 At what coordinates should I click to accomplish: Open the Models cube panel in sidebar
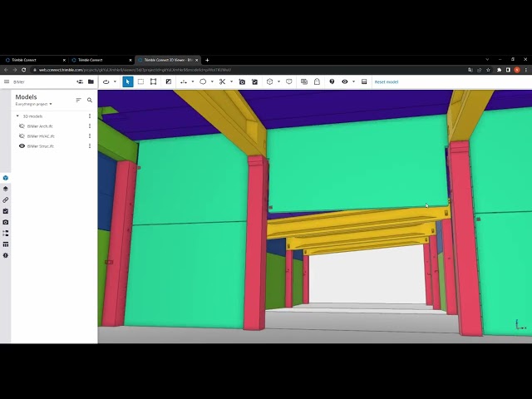[x=6, y=178]
